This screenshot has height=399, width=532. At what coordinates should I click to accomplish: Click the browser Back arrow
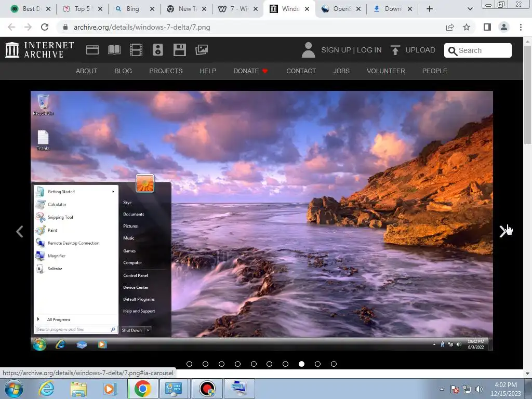pyautogui.click(x=11, y=27)
